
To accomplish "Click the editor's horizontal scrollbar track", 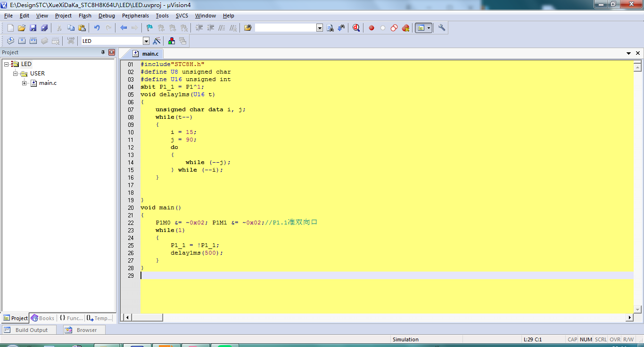I will point(377,318).
